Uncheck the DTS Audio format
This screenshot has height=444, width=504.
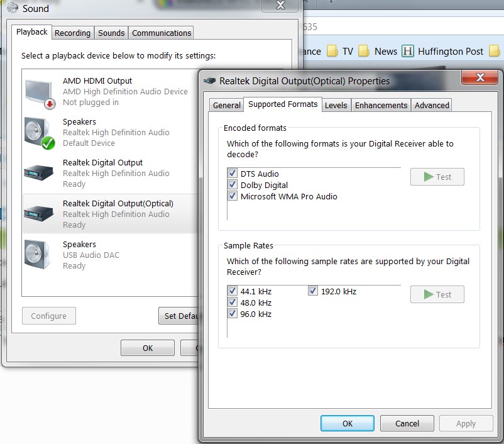233,173
